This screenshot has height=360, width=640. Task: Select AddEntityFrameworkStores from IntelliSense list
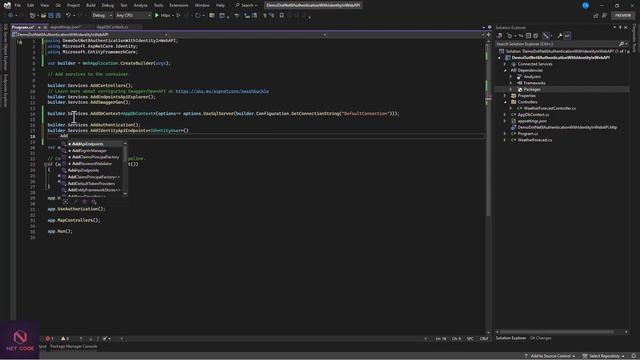[x=93, y=190]
